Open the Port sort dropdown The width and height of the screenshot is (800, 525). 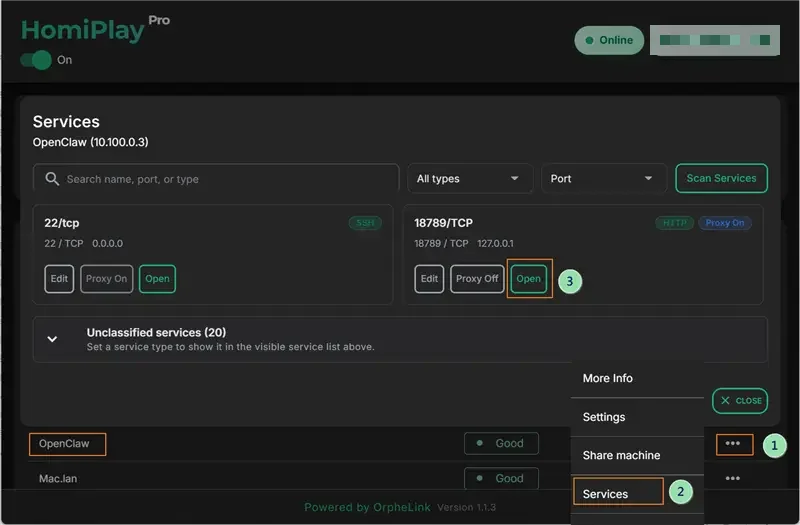click(x=604, y=179)
